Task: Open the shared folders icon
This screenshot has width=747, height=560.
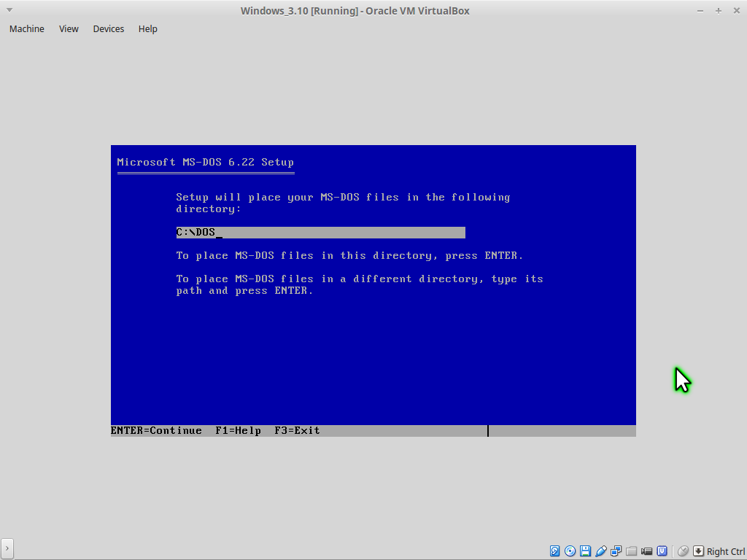Action: pyautogui.click(x=632, y=551)
